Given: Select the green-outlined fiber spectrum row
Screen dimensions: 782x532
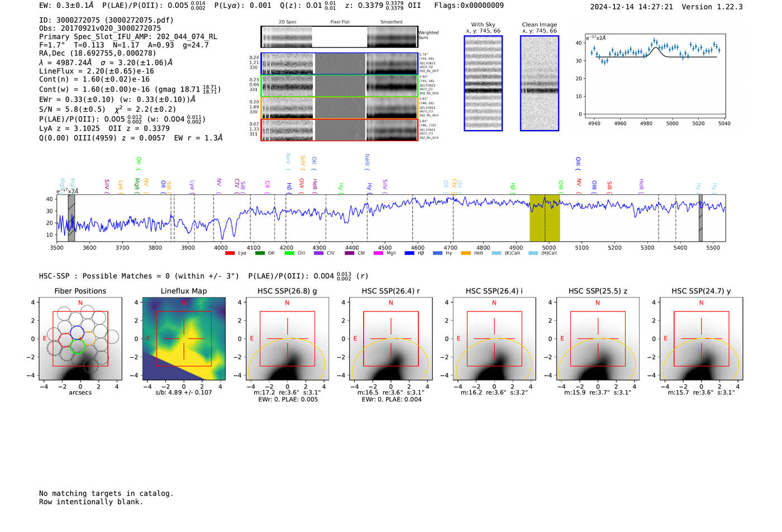Looking at the screenshot, I should (340, 86).
